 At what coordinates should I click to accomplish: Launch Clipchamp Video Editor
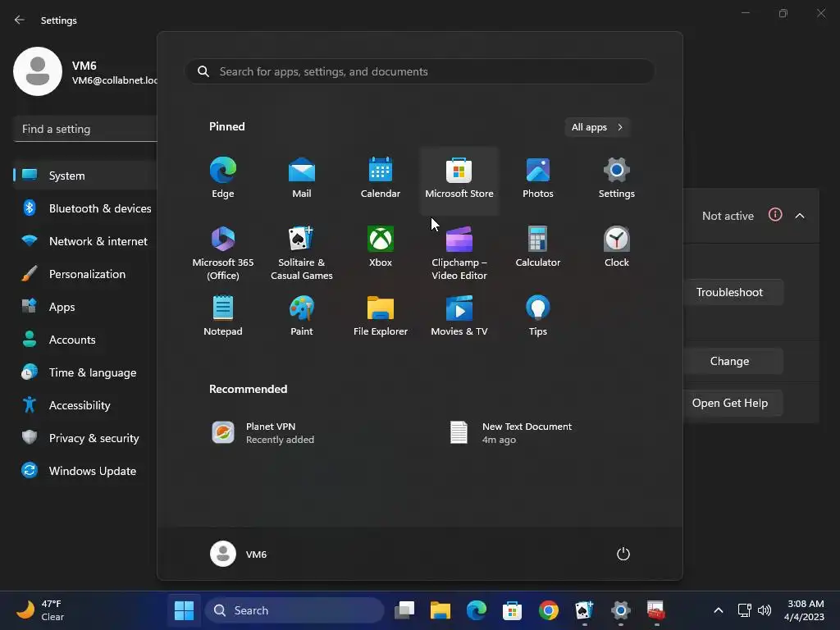tap(459, 253)
